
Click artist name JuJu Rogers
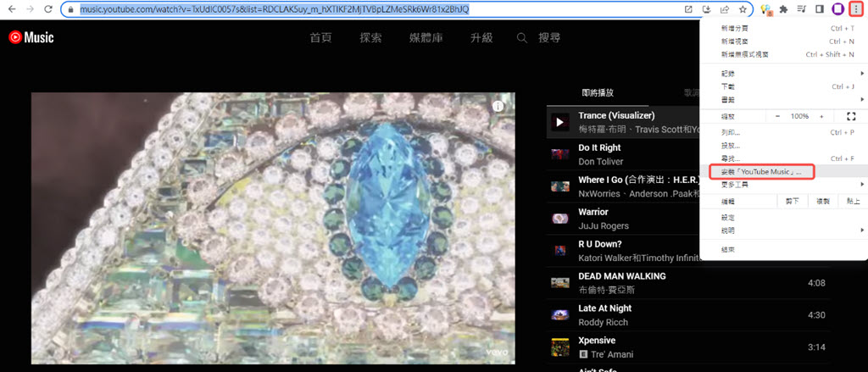(604, 226)
